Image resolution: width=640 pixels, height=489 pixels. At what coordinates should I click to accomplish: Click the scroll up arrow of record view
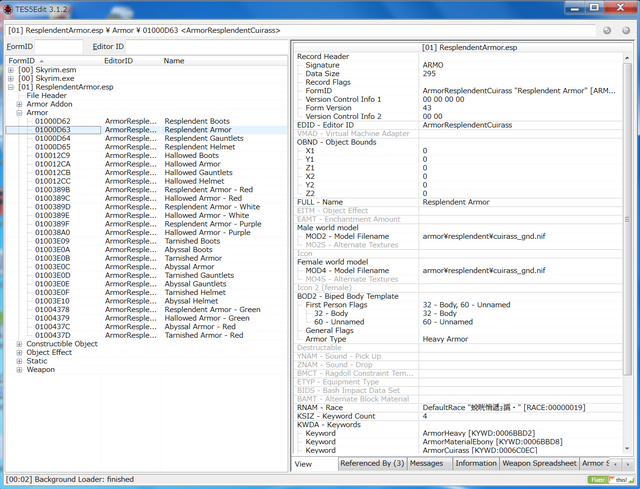[627, 58]
